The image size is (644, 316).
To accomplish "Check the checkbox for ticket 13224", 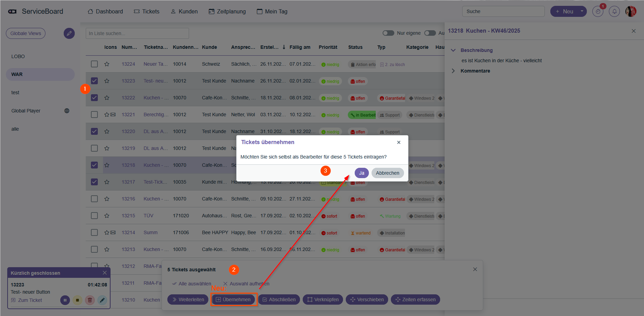I will (x=94, y=64).
